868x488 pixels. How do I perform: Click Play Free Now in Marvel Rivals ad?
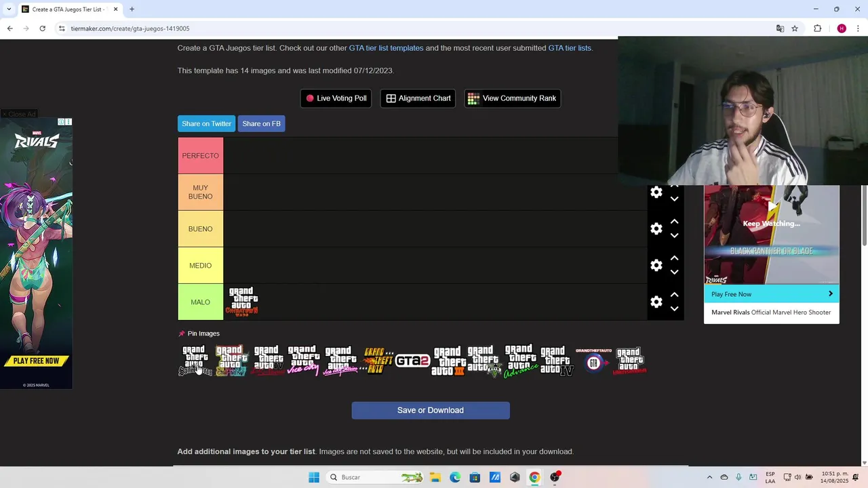click(772, 294)
